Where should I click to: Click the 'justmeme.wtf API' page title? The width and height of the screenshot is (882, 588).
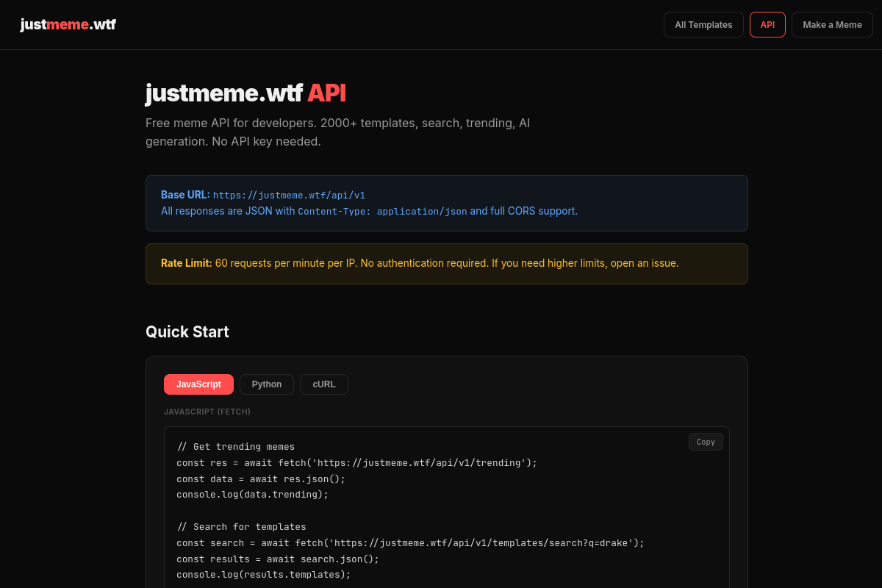[x=245, y=93]
